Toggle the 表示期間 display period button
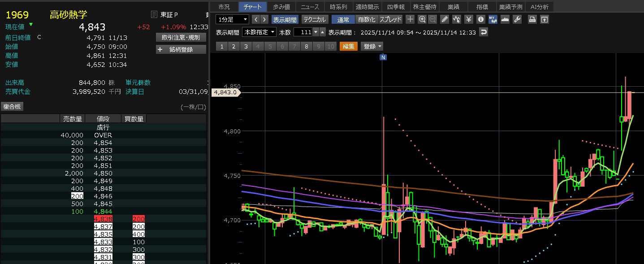This screenshot has height=264, width=644. click(x=285, y=19)
